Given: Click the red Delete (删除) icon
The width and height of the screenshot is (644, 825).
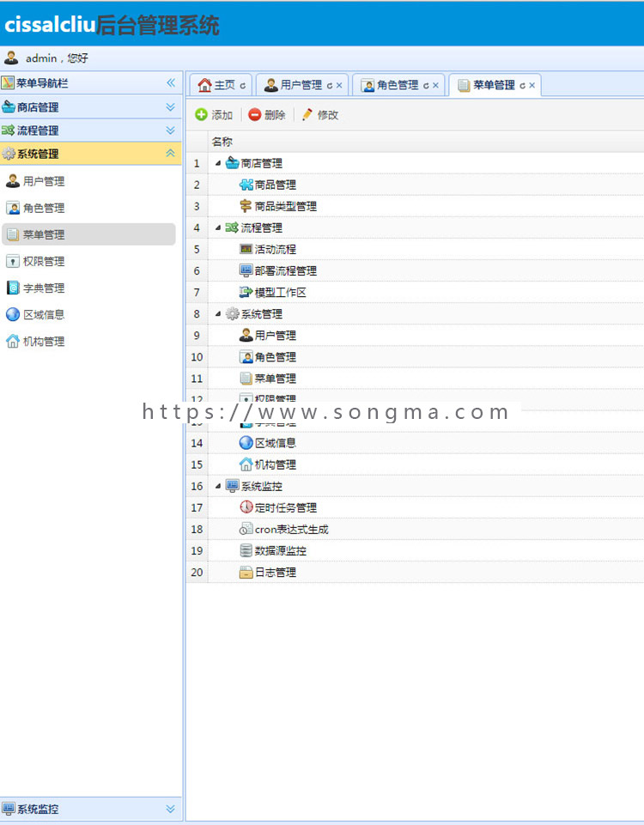Looking at the screenshot, I should click(x=255, y=115).
